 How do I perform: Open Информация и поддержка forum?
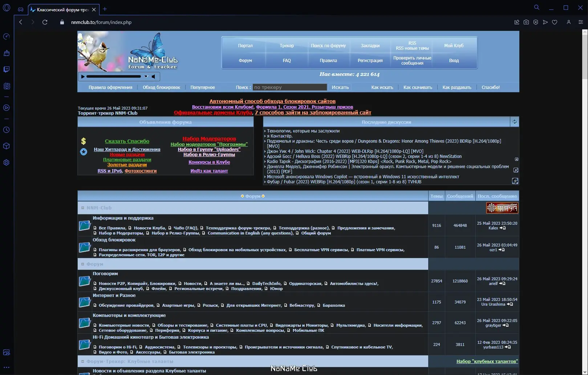[123, 218]
